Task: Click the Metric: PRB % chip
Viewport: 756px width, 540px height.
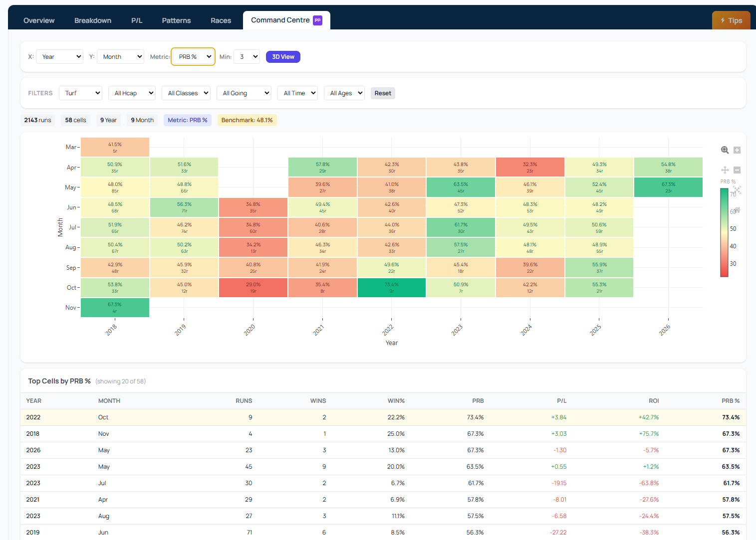Action: pyautogui.click(x=187, y=120)
